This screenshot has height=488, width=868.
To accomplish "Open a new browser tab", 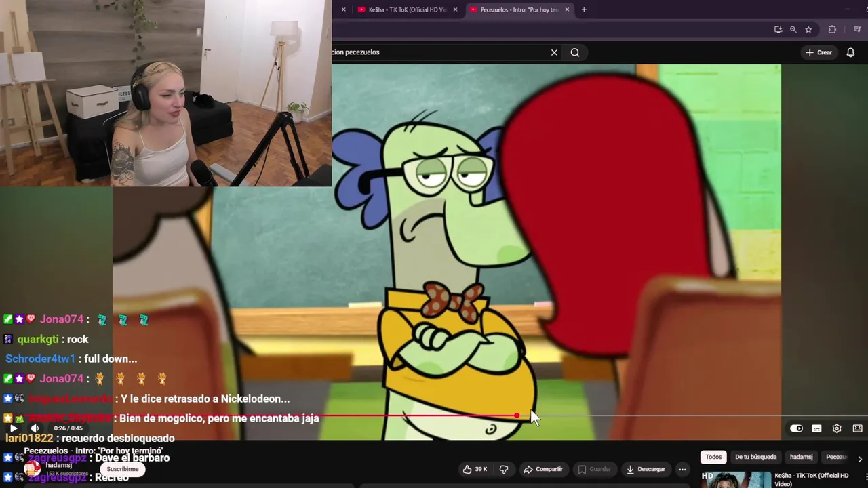I will coord(584,9).
